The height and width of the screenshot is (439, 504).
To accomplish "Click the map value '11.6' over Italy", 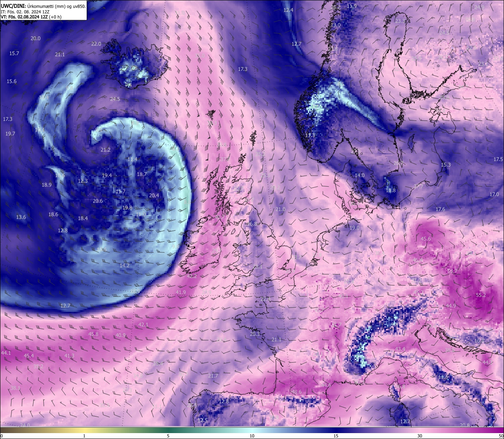I will tap(443, 377).
